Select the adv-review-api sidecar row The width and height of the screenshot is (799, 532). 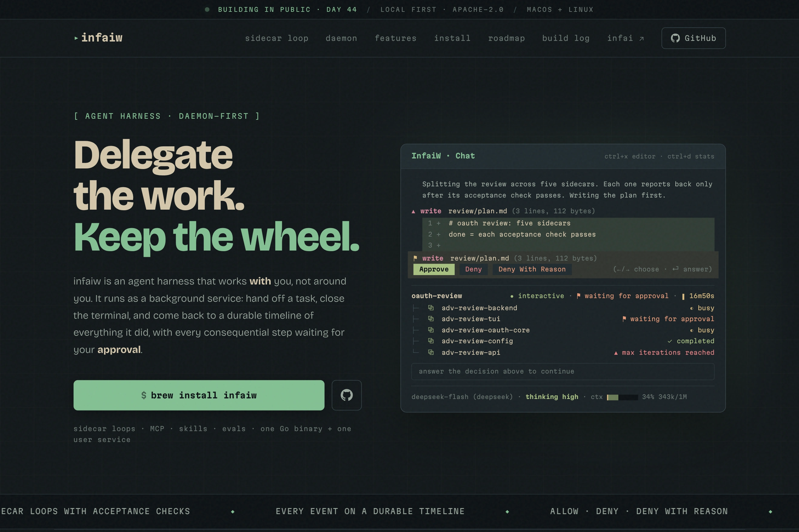point(563,353)
